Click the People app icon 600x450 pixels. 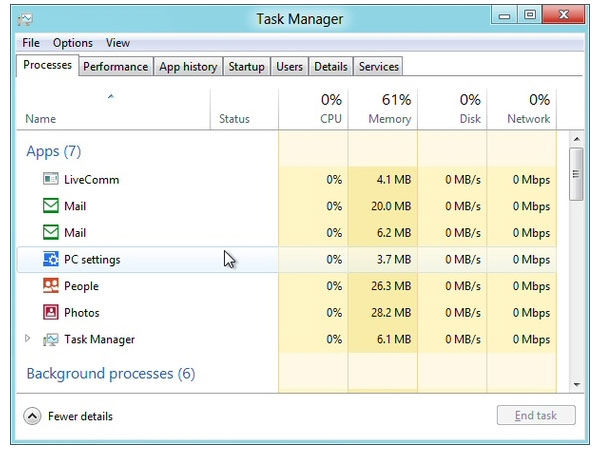pos(51,285)
